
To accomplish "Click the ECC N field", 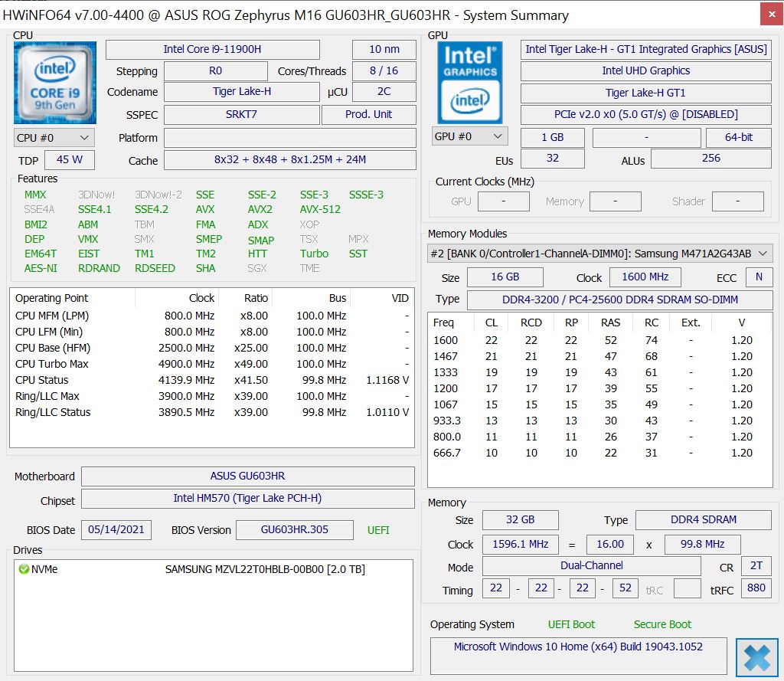I will tap(759, 277).
